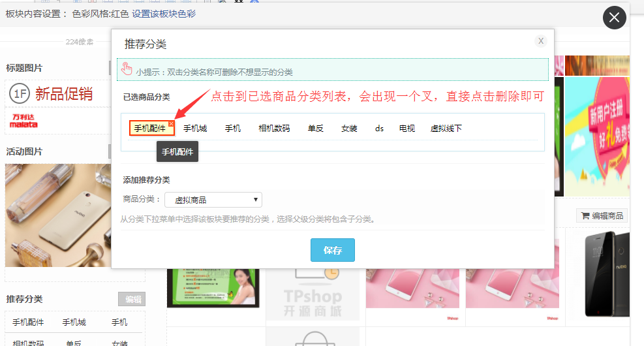The image size is (644, 346).
Task: Click the 保存 save button
Action: pos(332,250)
